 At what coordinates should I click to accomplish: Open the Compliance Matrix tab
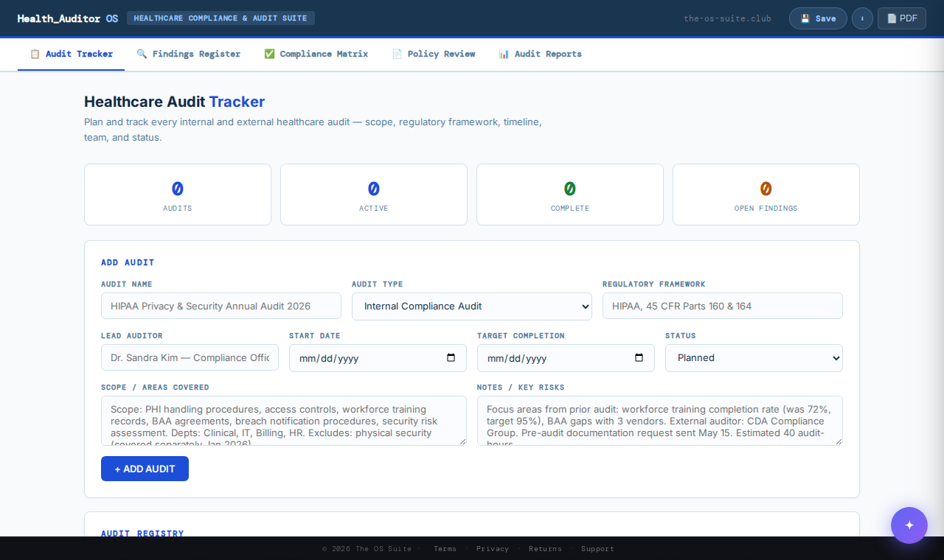[316, 54]
